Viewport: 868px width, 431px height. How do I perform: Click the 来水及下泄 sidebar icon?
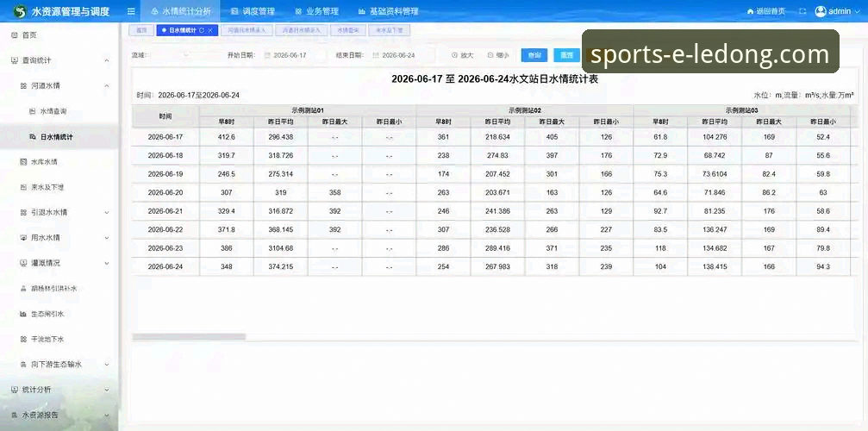tap(23, 188)
